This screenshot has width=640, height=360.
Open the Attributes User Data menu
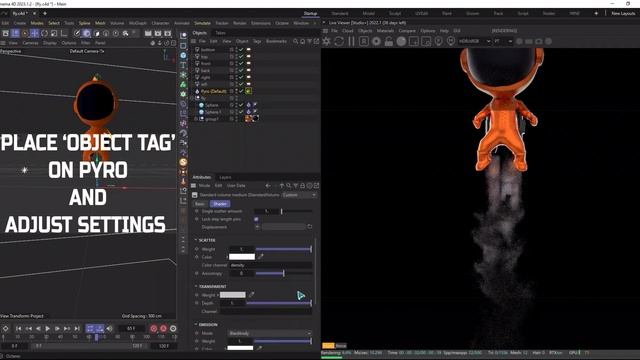(x=236, y=186)
